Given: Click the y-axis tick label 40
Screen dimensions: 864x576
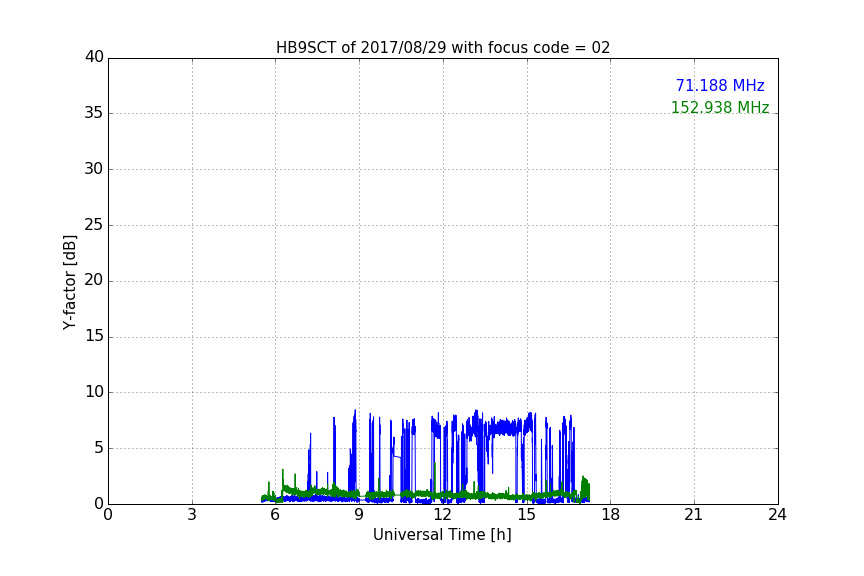Looking at the screenshot, I should [x=94, y=57].
